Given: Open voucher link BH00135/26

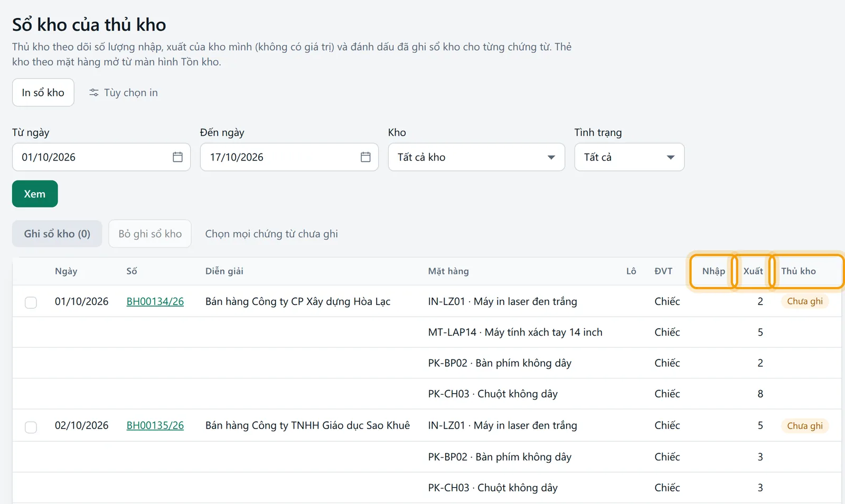Looking at the screenshot, I should (x=155, y=425).
